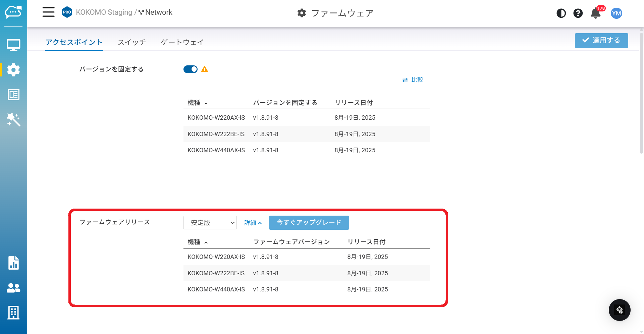Open the users icon in sidebar
This screenshot has height=334, width=644.
click(13, 288)
